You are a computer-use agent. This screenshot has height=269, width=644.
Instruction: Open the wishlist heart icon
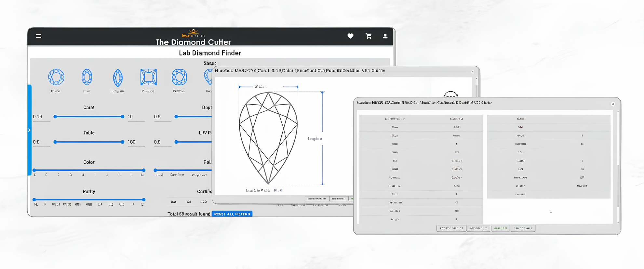(350, 36)
